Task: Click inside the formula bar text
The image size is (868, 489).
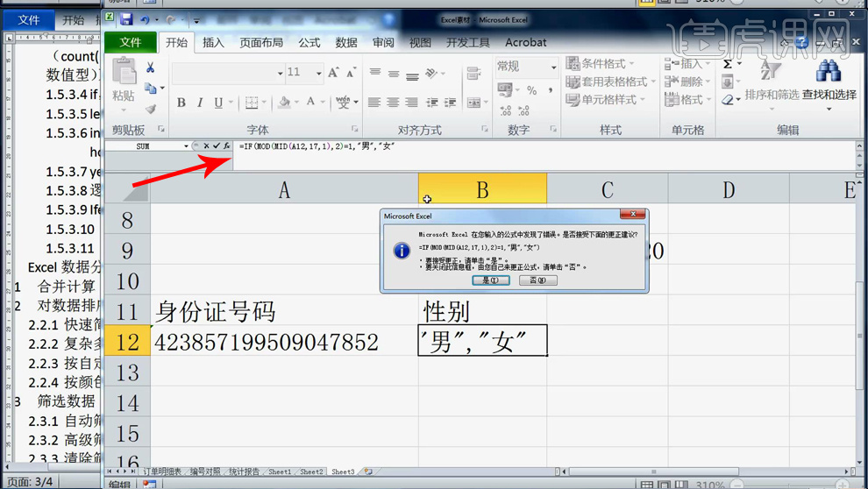Action: point(317,146)
